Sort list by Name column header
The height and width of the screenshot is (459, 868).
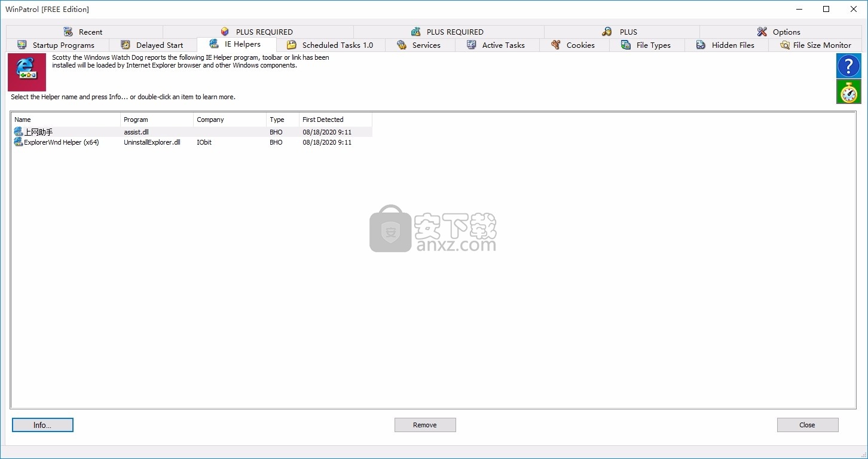(66, 120)
